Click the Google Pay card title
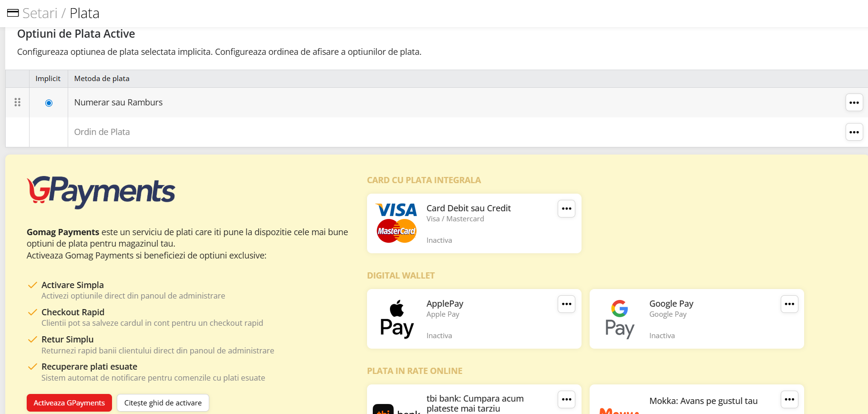 [x=671, y=304]
